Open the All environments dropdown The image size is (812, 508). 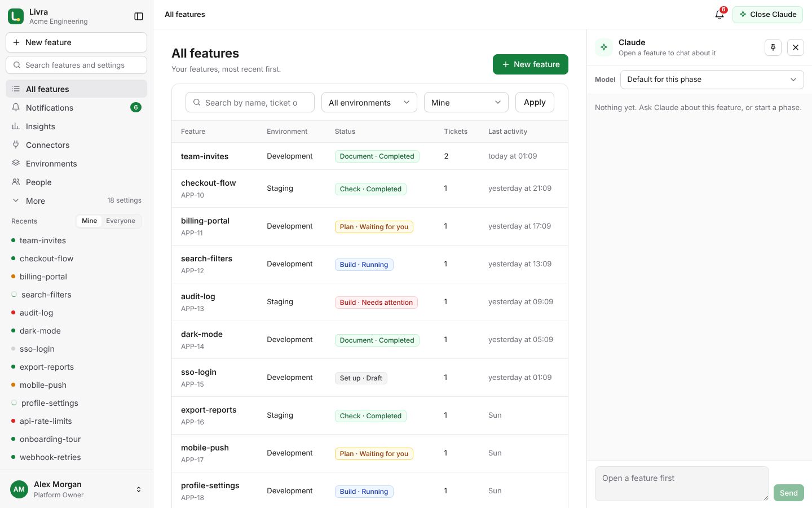click(x=369, y=103)
